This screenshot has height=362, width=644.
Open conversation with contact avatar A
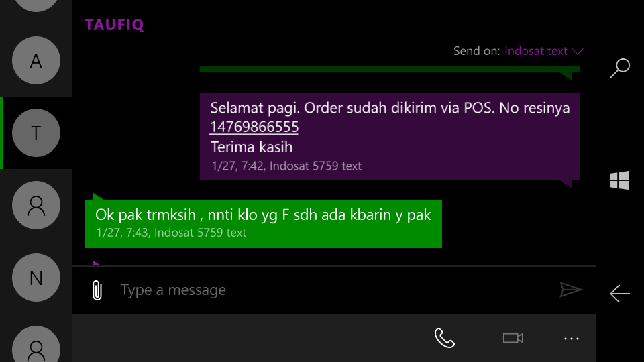coord(36,60)
